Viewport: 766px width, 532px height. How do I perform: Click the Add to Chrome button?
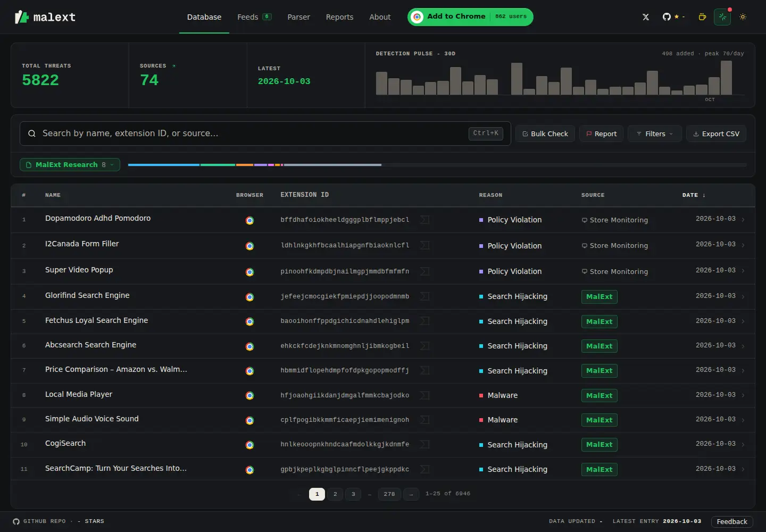click(x=470, y=16)
